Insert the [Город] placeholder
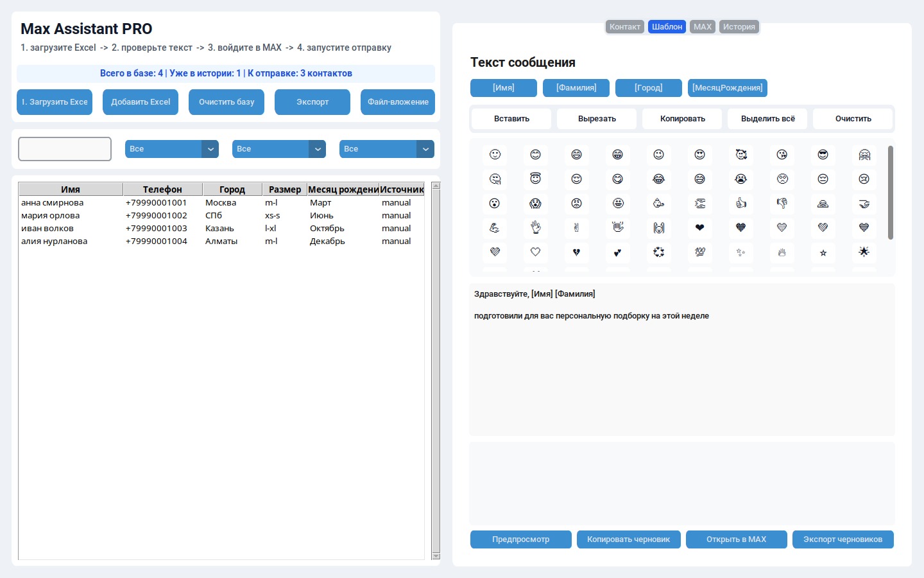Viewport: 924px width, 578px height. pos(649,88)
